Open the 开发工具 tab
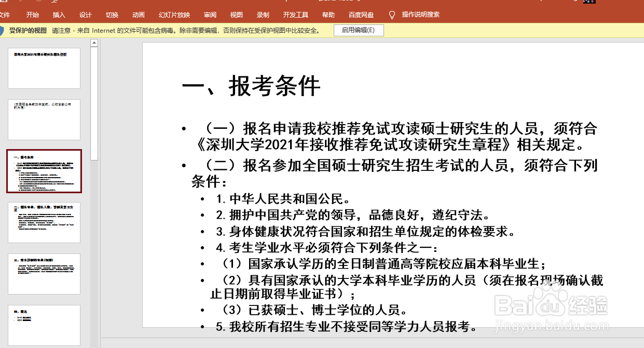The image size is (644, 348). coord(296,15)
